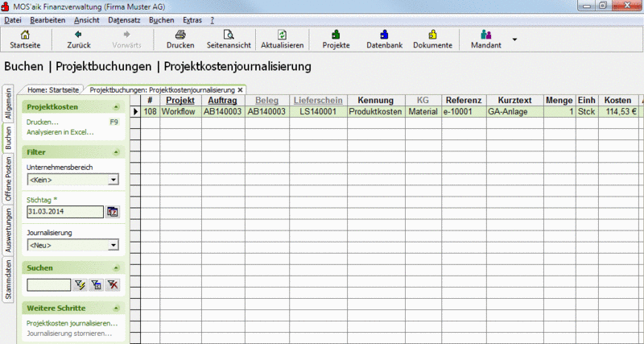Click the Kosten column header
Viewport: 644px width, 344px height.
[x=617, y=100]
